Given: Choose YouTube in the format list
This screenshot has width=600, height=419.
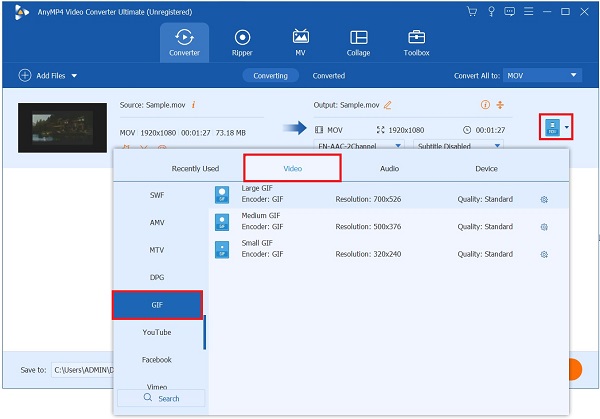Looking at the screenshot, I should pos(157,332).
